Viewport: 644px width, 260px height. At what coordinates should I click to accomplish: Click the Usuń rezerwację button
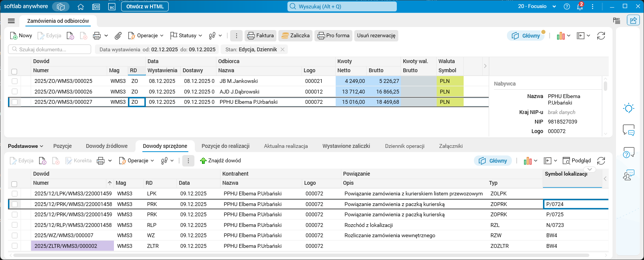point(376,36)
